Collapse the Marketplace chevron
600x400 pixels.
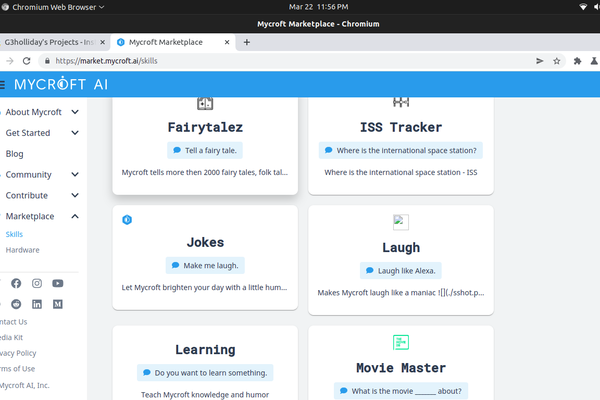point(75,216)
